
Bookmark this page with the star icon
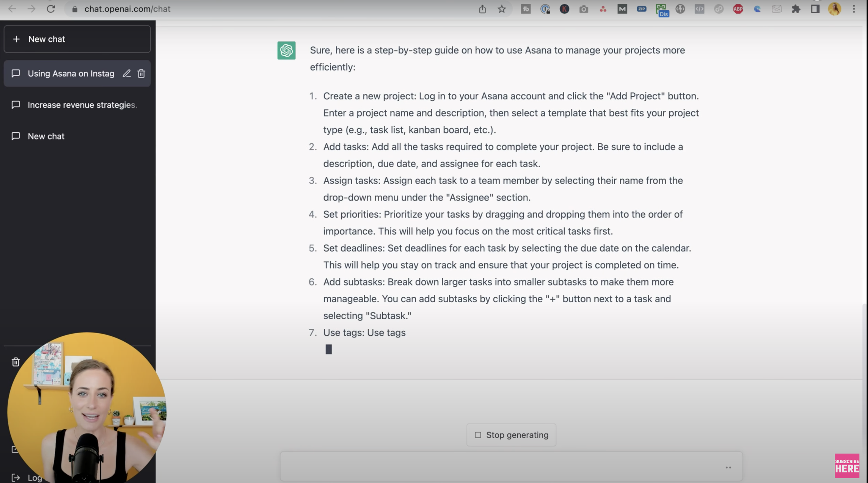coord(502,9)
